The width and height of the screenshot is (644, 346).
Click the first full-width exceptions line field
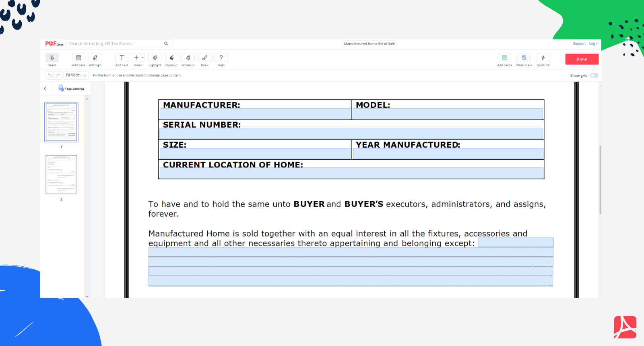[351, 252]
